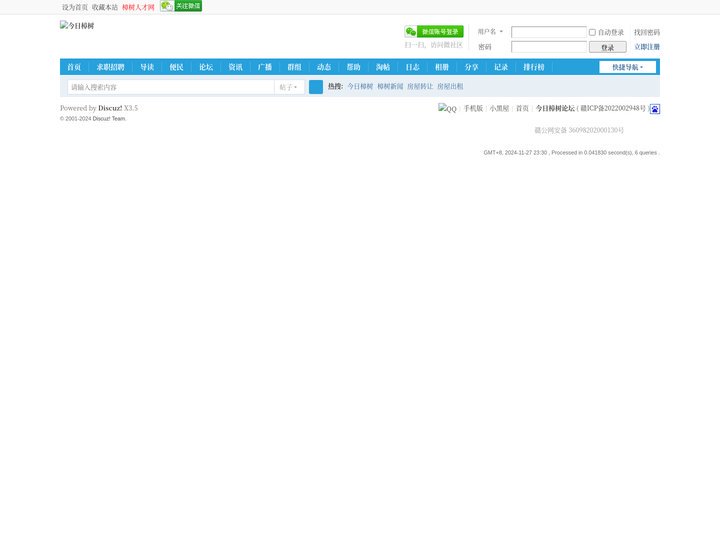This screenshot has height=540, width=720.
Task: Click the 登录 login button
Action: click(x=607, y=47)
